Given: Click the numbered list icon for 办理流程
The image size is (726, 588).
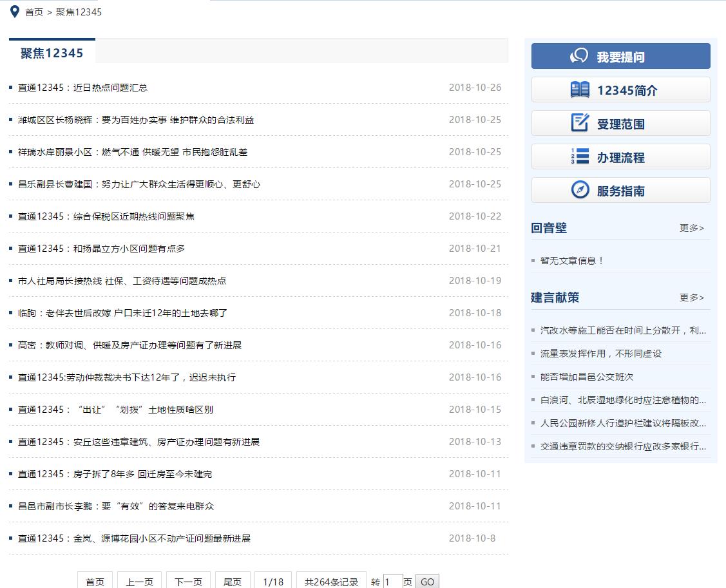Looking at the screenshot, I should pyautogui.click(x=580, y=156).
